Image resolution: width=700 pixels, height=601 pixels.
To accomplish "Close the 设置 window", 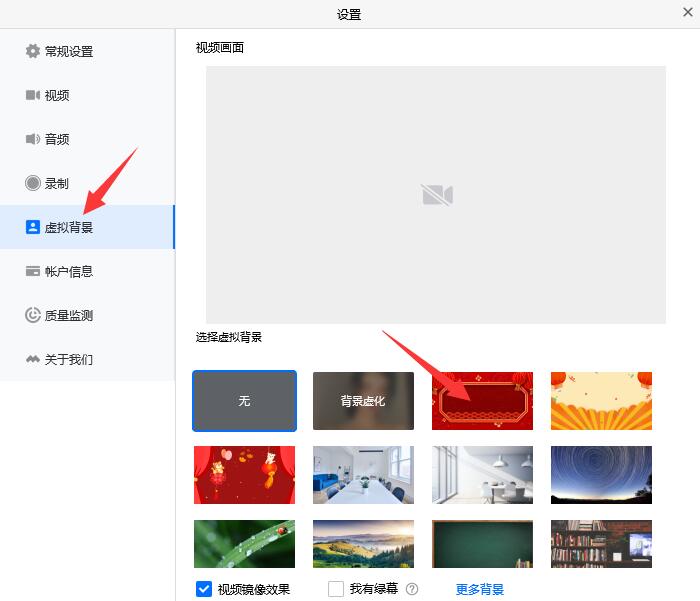I will [688, 12].
